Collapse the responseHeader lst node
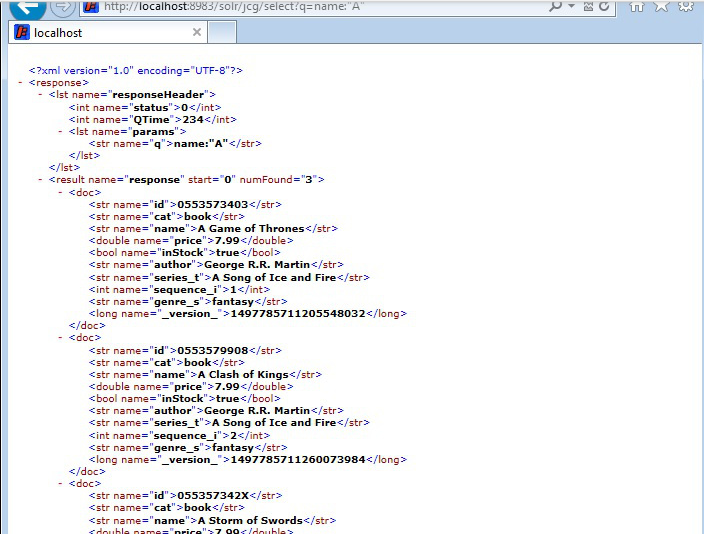 [x=40, y=95]
